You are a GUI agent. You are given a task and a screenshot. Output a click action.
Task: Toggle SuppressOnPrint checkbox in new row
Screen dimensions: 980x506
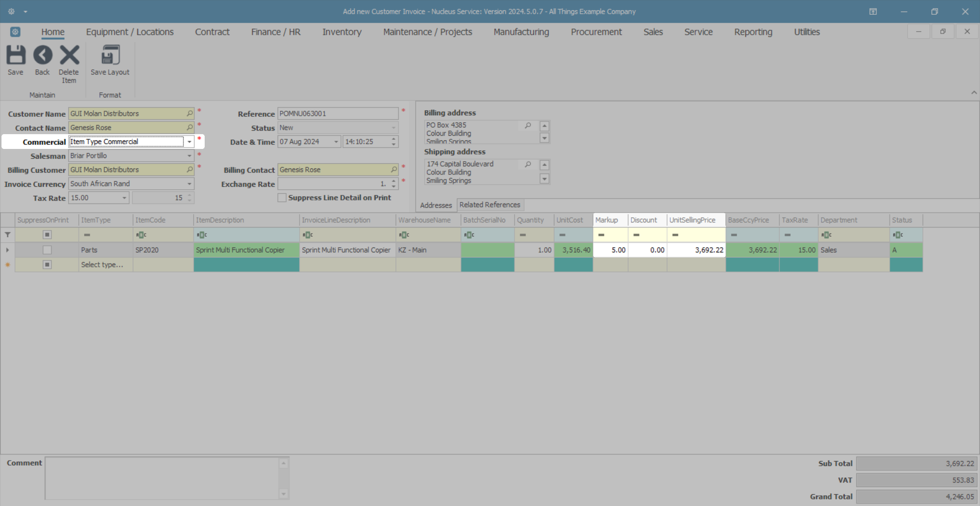click(x=47, y=265)
